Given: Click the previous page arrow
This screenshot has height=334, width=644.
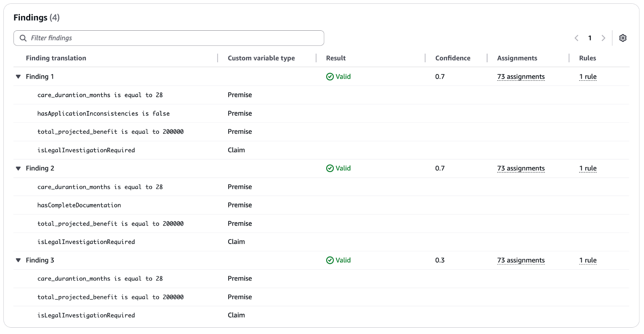Looking at the screenshot, I should pyautogui.click(x=576, y=38).
